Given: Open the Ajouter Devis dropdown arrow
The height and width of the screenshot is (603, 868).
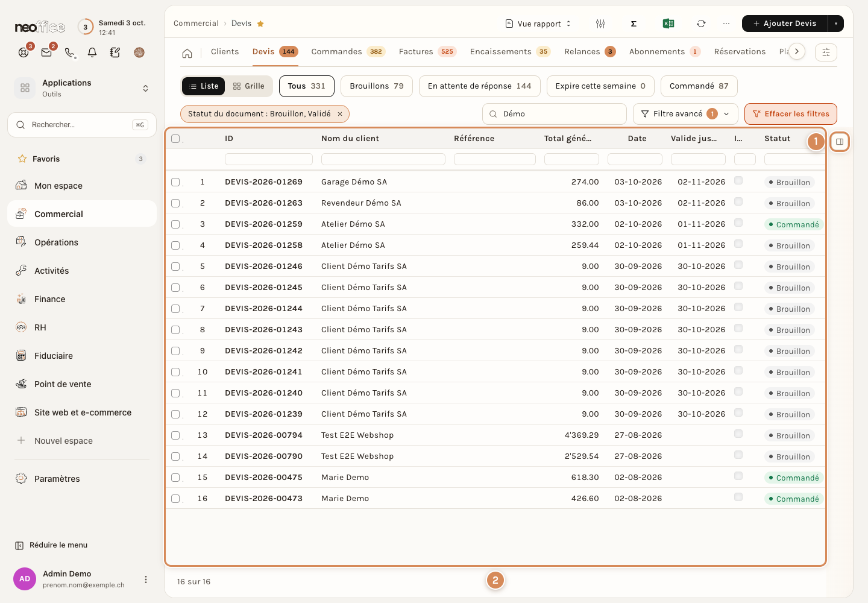Looking at the screenshot, I should [x=836, y=24].
